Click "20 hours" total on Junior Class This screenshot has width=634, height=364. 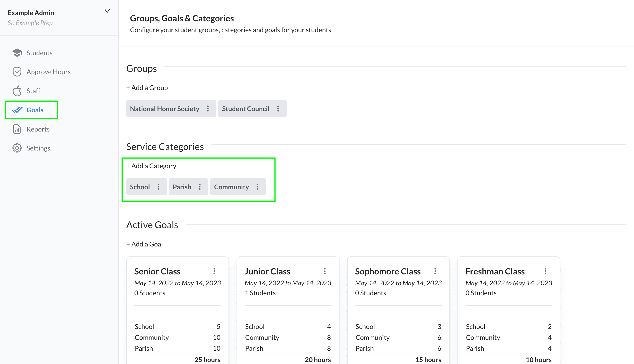click(318, 359)
